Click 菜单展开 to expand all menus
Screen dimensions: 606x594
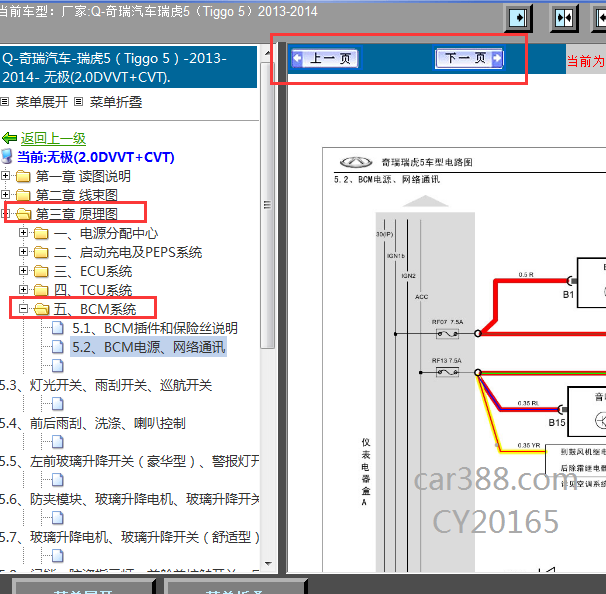pyautogui.click(x=42, y=102)
